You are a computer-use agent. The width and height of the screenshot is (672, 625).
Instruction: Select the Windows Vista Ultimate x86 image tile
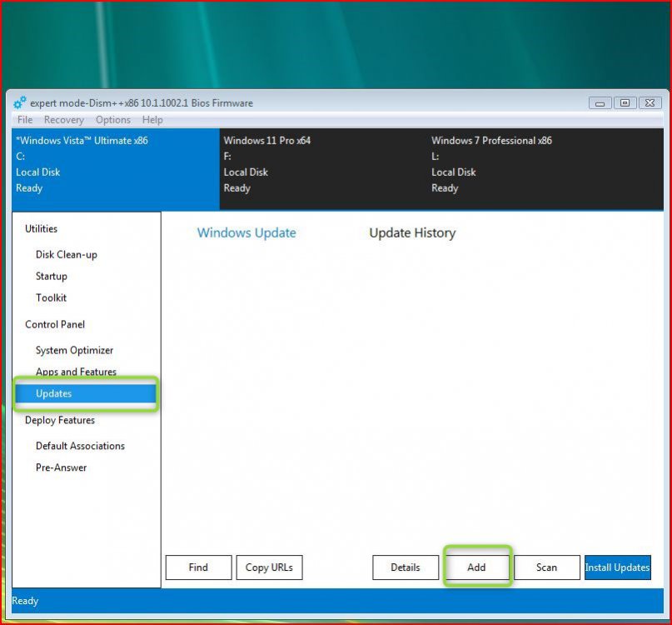tap(116, 169)
